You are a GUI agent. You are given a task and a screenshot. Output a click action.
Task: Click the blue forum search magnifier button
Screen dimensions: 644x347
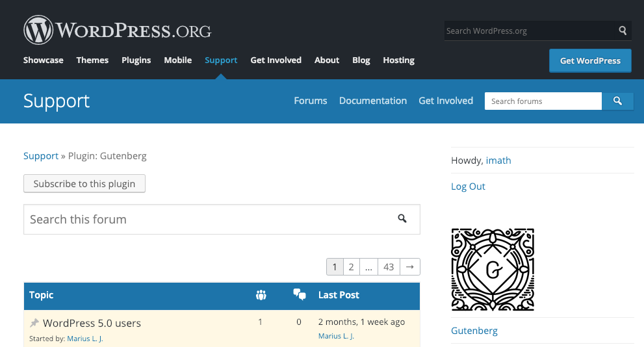(x=618, y=101)
